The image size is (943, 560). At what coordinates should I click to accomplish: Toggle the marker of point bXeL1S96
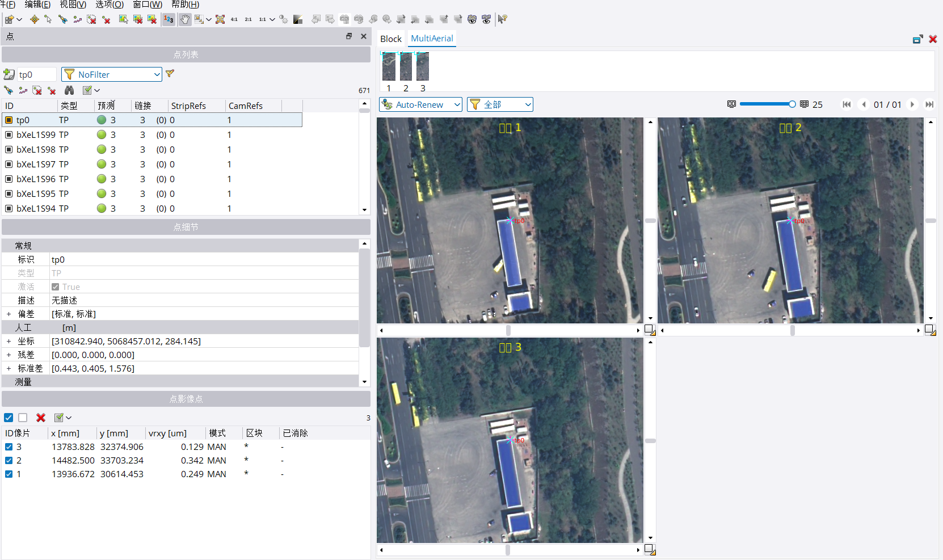pos(9,179)
